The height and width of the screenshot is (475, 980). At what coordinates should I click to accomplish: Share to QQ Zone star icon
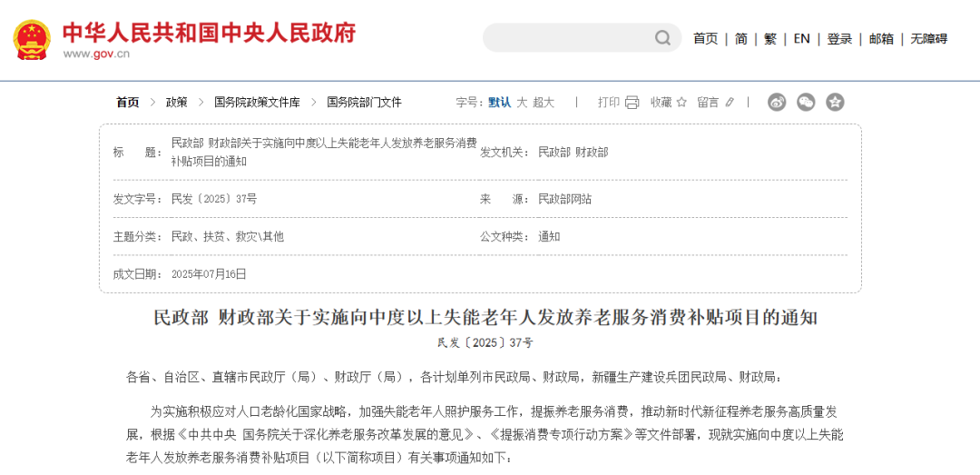(835, 103)
